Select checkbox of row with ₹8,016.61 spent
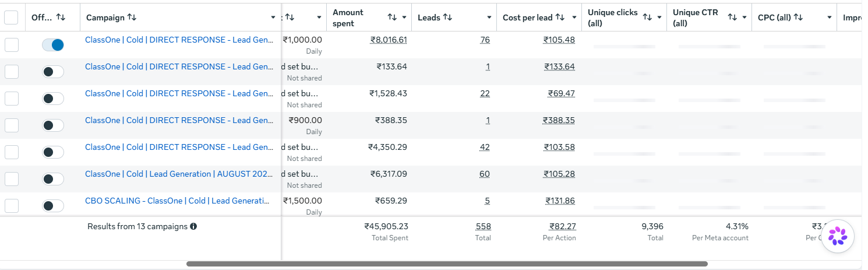This screenshot has width=868, height=270. point(11,45)
